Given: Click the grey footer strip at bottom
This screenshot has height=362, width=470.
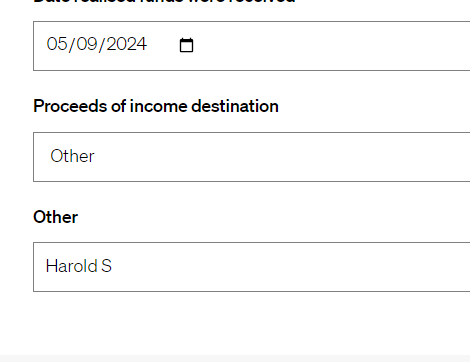Looking at the screenshot, I should [235, 359].
